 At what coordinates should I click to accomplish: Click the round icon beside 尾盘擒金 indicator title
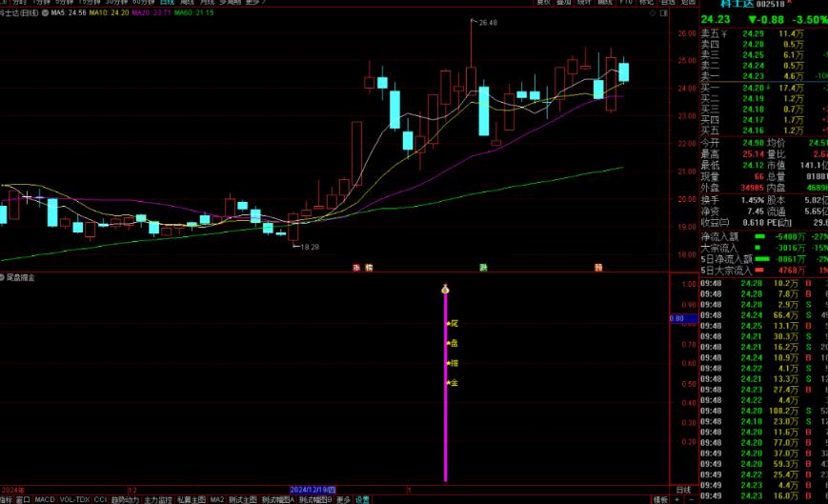(x=2, y=277)
